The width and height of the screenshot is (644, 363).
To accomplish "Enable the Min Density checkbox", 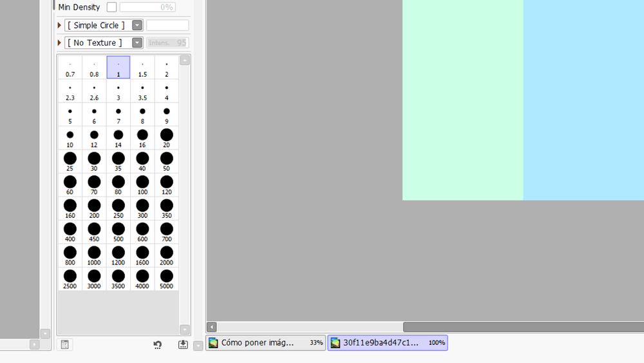I will click(x=111, y=7).
